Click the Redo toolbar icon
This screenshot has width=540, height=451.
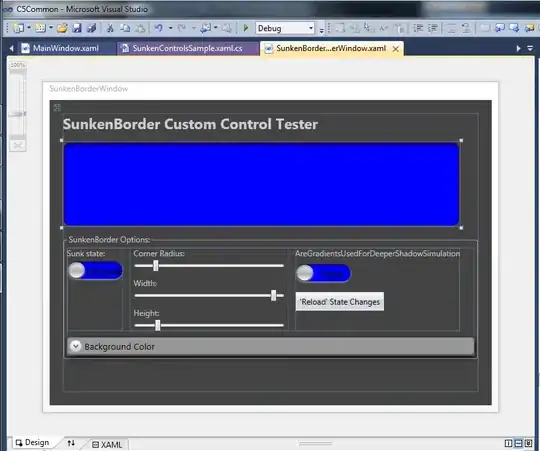(x=182, y=28)
